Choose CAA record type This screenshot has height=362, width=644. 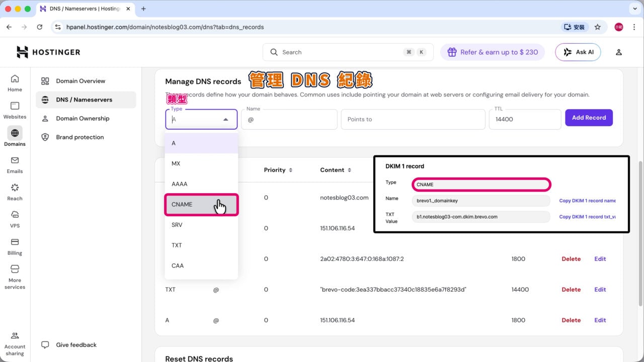(201, 265)
